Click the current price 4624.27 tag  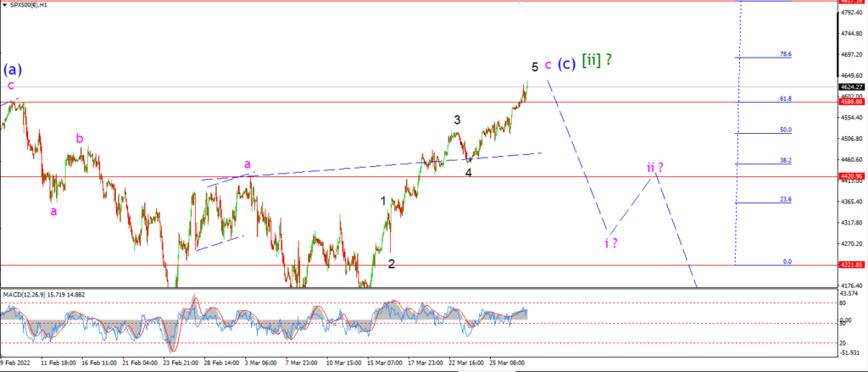pos(851,87)
